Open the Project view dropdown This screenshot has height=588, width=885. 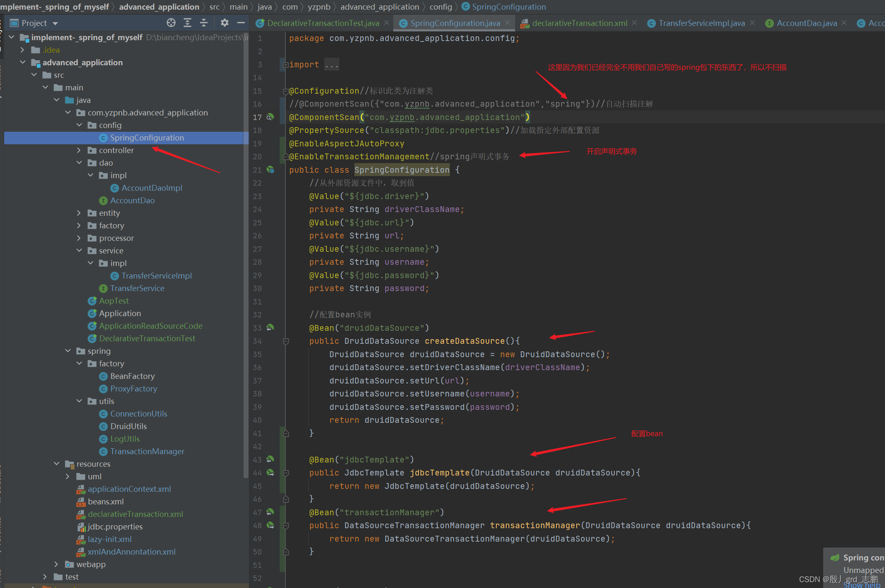[55, 23]
